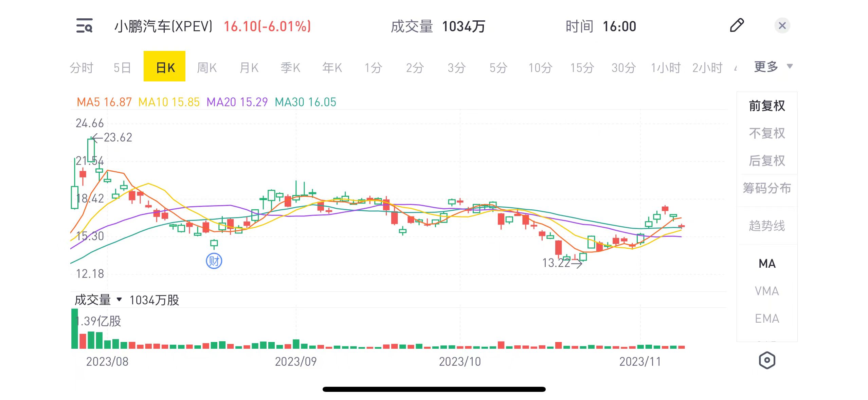This screenshot has width=868, height=400.
Task: Tap the blue 财 earnings marker
Action: 214,261
